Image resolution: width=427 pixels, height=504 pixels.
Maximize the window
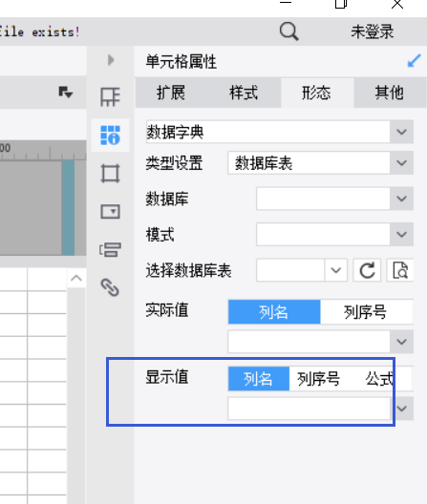click(341, 4)
